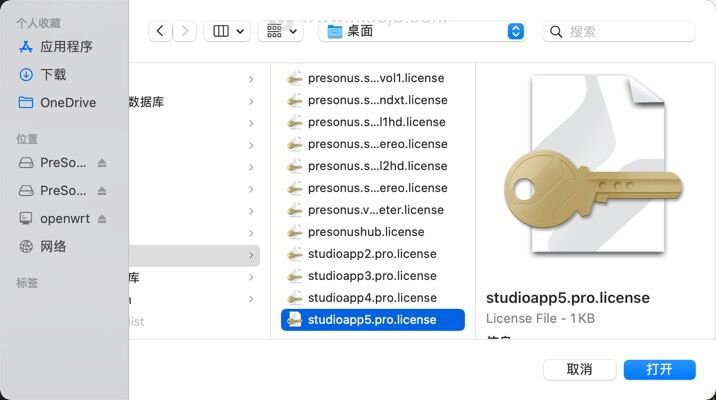
Task: Select studioapp4.pro.license file
Action: click(x=373, y=297)
